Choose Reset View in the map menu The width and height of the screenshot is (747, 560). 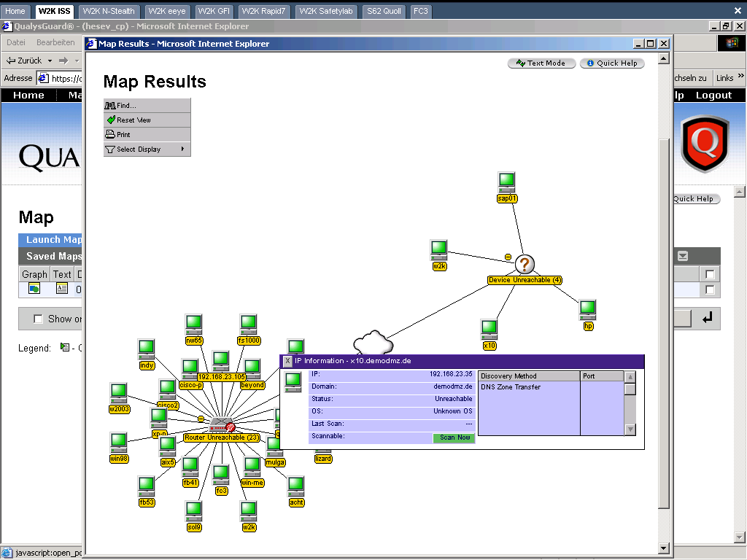[147, 120]
